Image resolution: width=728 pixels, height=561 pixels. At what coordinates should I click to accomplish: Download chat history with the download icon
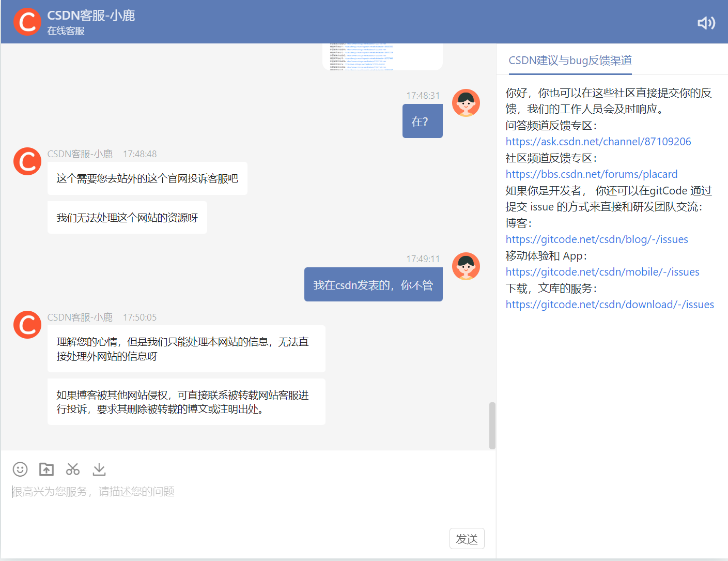point(99,469)
